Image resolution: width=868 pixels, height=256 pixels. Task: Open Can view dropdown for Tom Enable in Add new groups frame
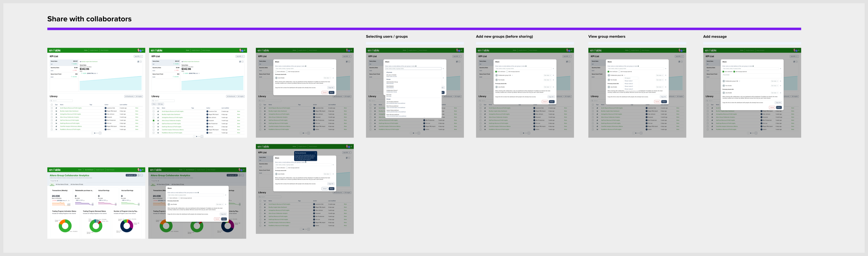(547, 80)
